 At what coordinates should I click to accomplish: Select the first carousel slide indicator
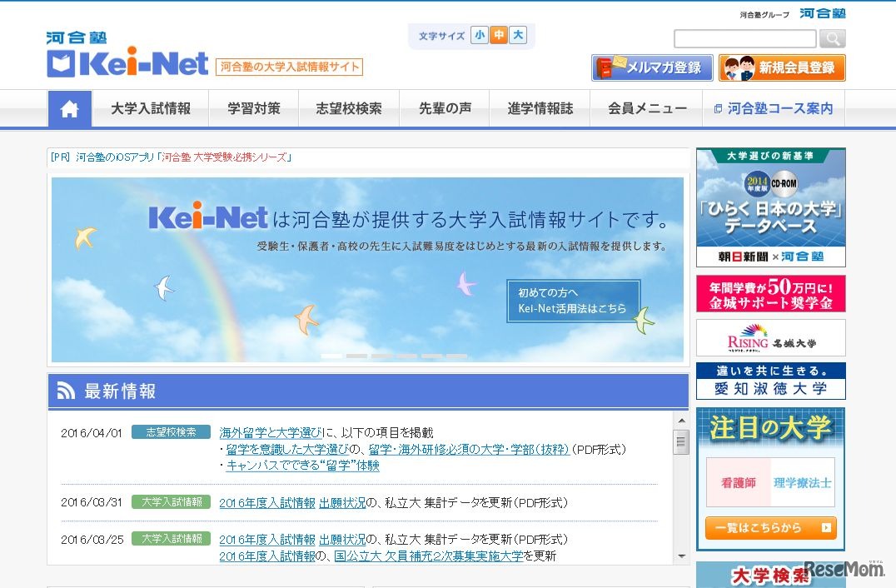tap(331, 356)
